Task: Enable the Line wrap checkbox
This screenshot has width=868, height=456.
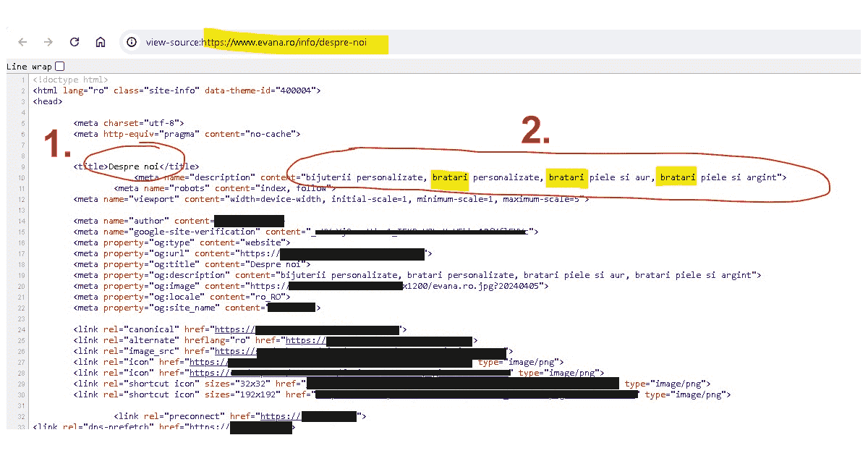Action: coord(59,66)
